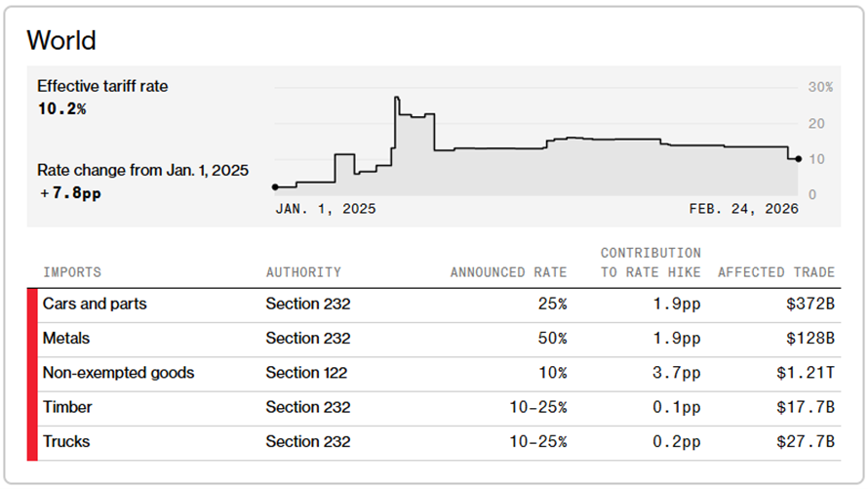Screen dimensions: 868x489
Task: Click the Announced Rate column header
Action: [508, 272]
